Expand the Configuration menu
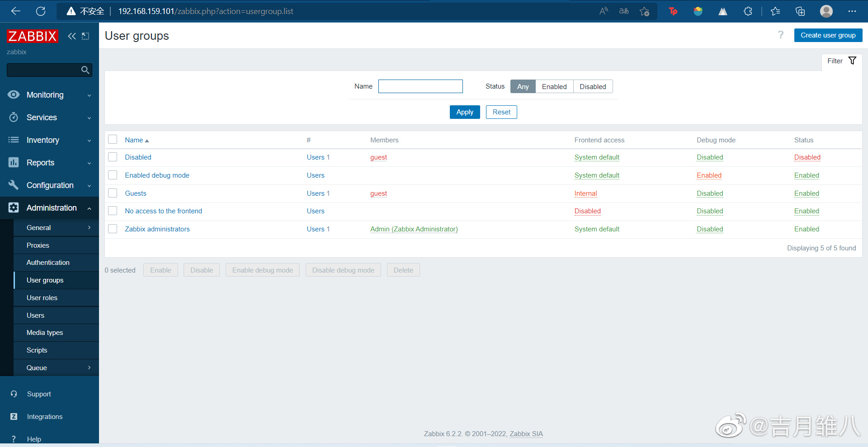The height and width of the screenshot is (447, 868). point(89,186)
